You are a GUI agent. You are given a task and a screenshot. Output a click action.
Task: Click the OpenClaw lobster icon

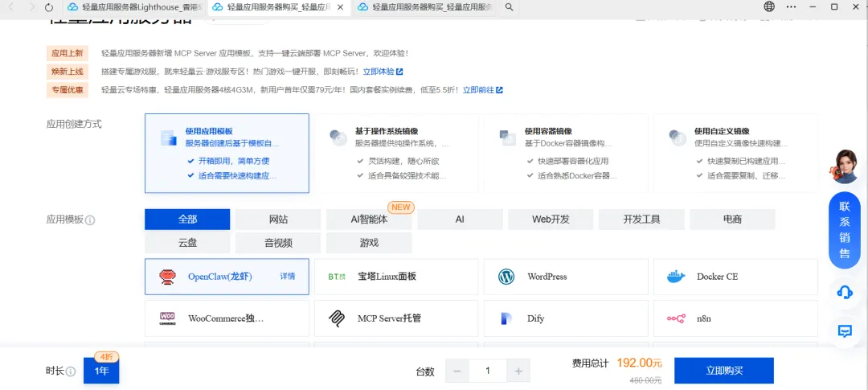tap(167, 277)
